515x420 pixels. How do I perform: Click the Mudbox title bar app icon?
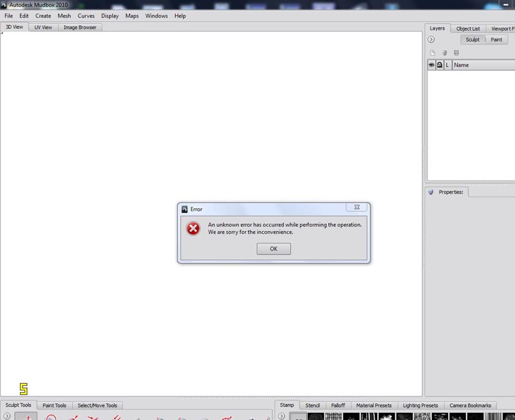[4, 5]
